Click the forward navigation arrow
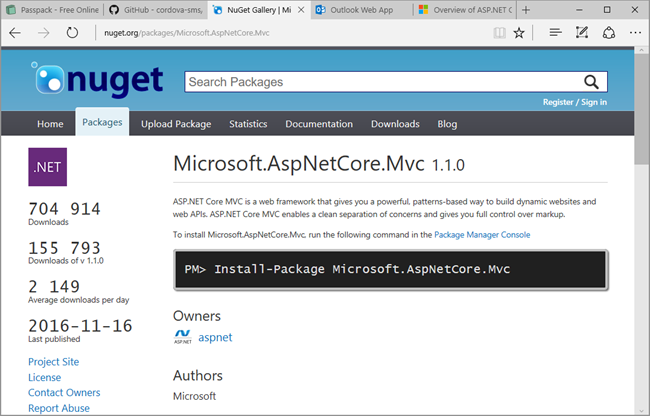Screen dimensions: 650x416 point(44,33)
